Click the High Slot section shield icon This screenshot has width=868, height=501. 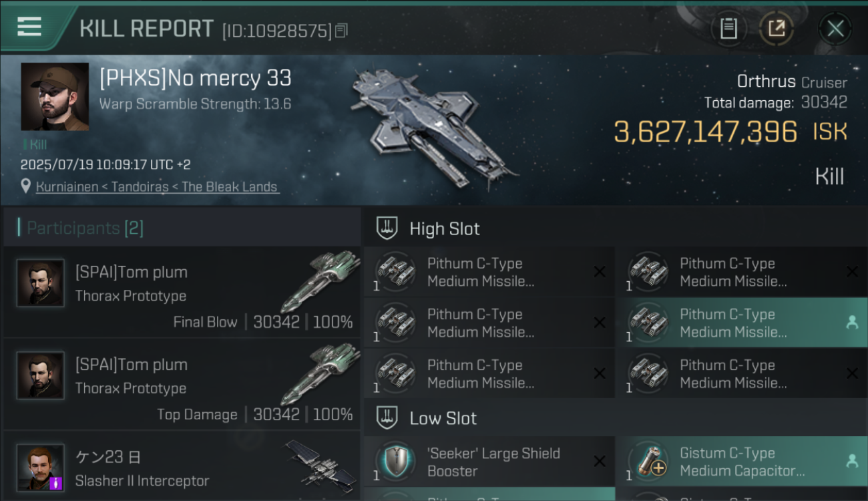[387, 228]
